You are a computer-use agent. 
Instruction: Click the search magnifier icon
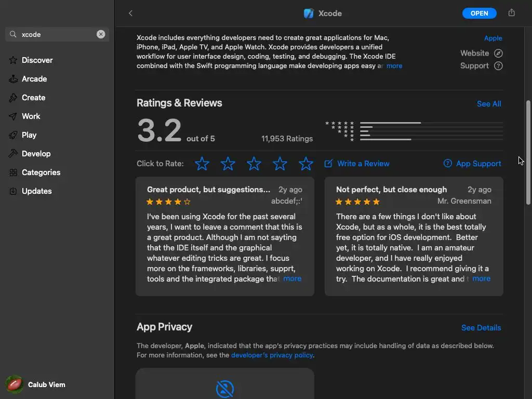tap(13, 34)
